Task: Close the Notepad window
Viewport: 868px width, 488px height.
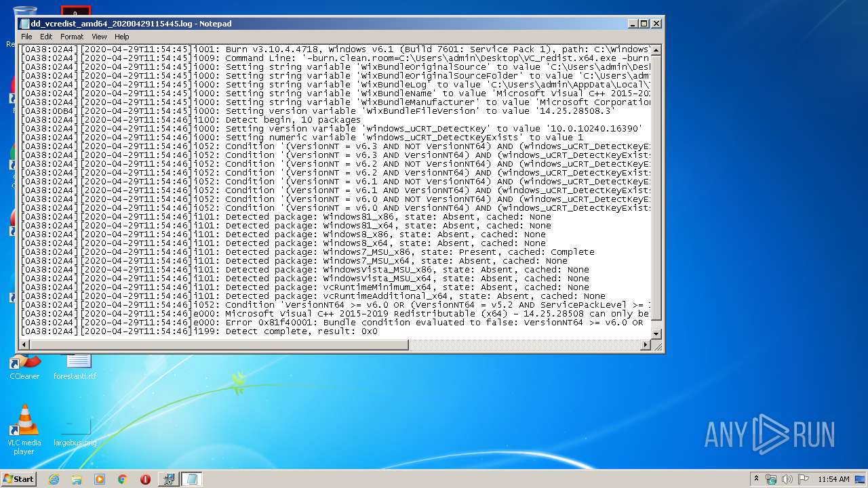Action: [x=656, y=24]
